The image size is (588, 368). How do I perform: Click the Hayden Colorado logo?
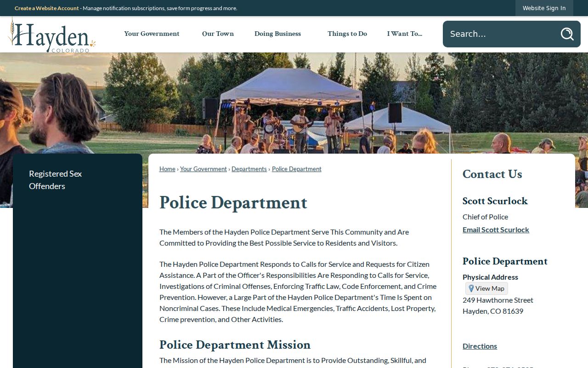point(52,35)
